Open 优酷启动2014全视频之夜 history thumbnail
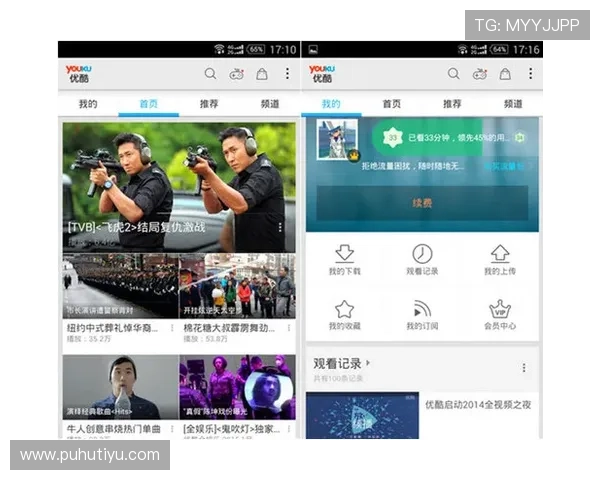The image size is (600, 480). coord(362,415)
